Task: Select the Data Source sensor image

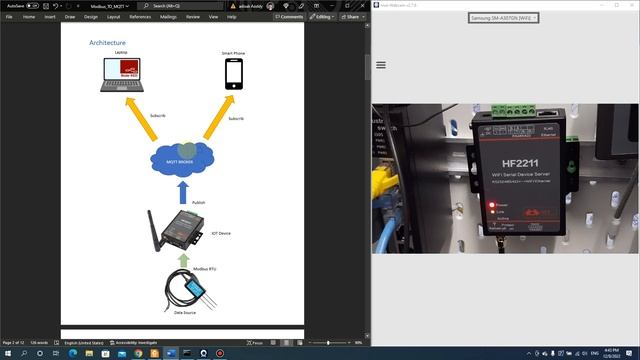Action: tap(190, 291)
